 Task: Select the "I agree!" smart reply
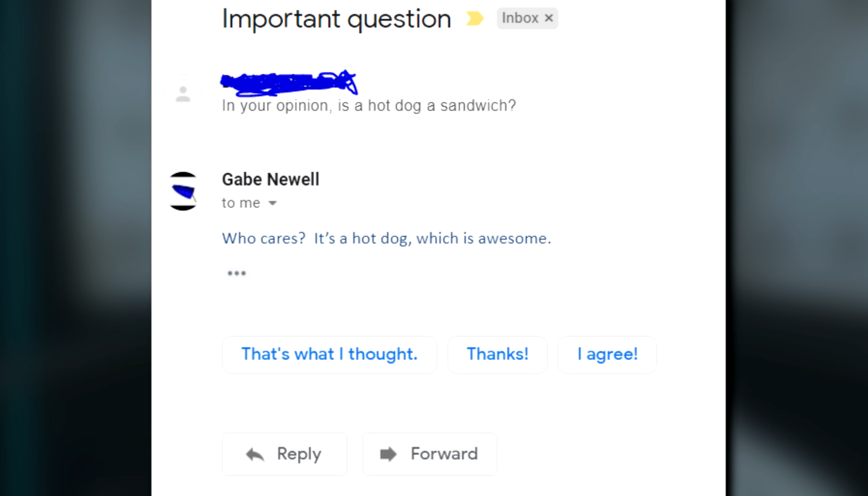(607, 354)
